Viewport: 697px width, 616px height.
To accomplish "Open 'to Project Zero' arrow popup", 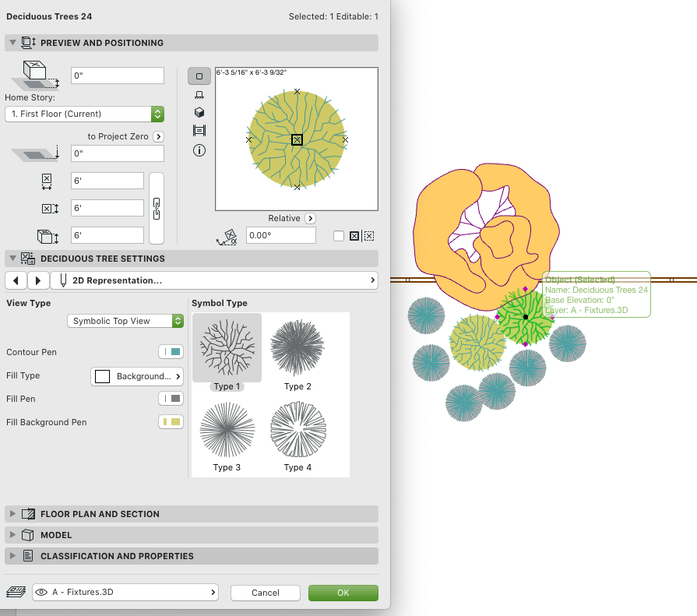I will pyautogui.click(x=158, y=136).
